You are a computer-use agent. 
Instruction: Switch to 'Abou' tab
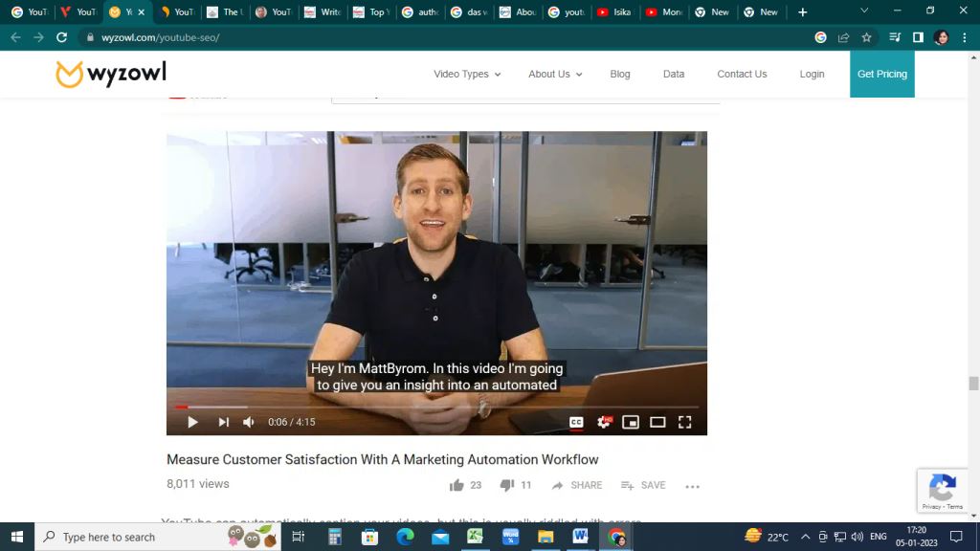point(518,11)
